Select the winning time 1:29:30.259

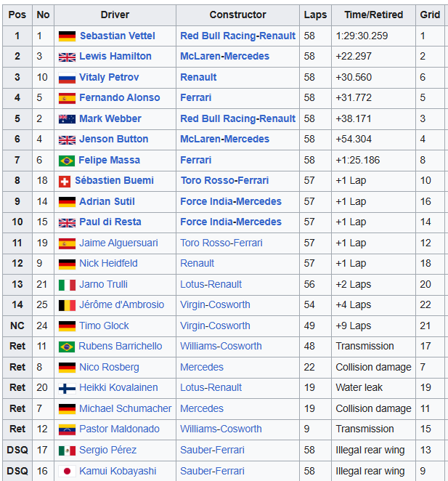(x=362, y=36)
